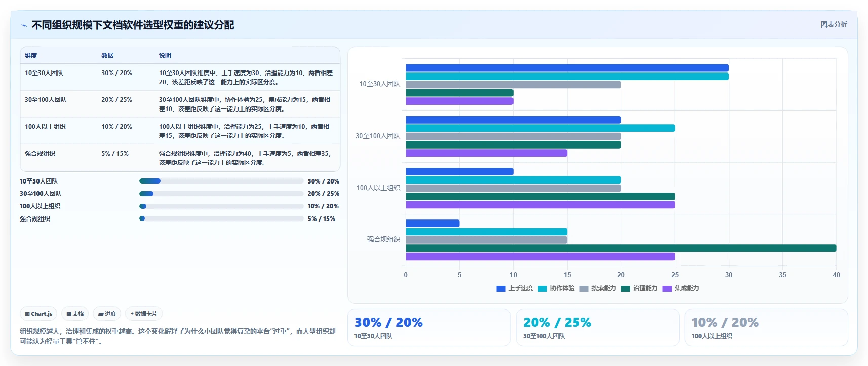868x366 pixels.
Task: Click the 40 tick on the x-axis
Action: [836, 275]
